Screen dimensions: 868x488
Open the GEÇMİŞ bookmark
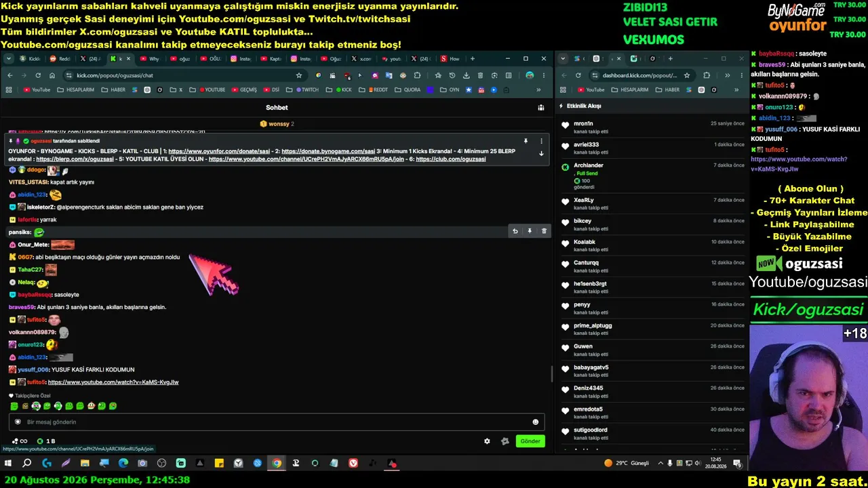[244, 89]
